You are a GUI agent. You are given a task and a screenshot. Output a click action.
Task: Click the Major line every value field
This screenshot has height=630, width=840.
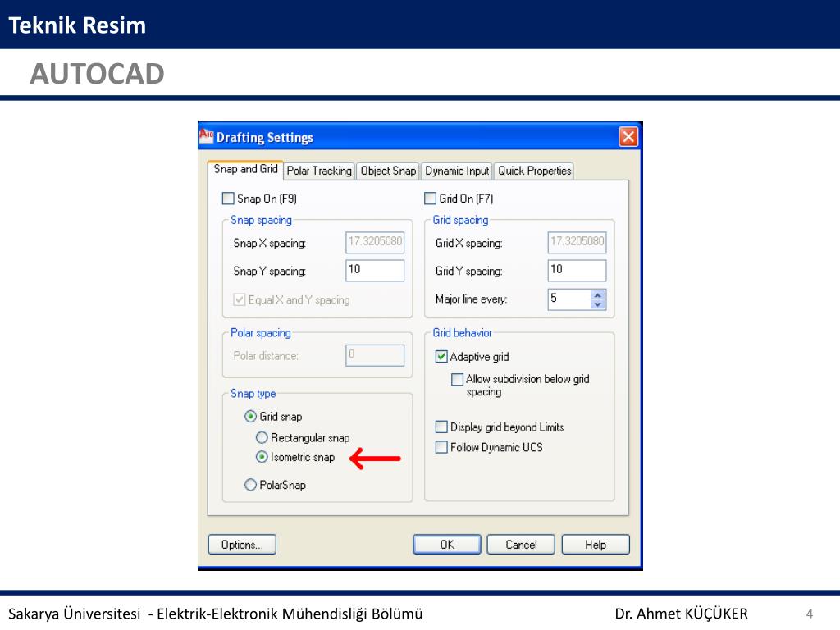[569, 299]
